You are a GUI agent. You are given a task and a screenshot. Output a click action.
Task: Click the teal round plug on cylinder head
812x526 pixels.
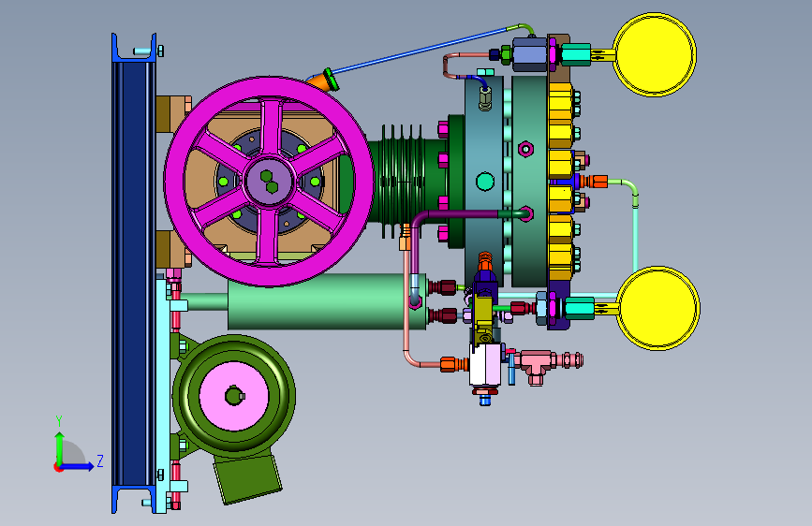coord(485,182)
